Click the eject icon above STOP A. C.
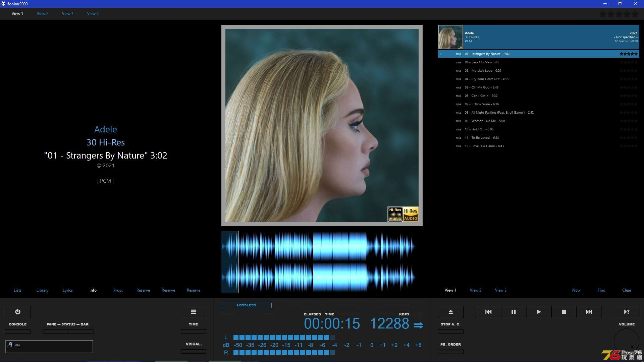 pos(451,312)
